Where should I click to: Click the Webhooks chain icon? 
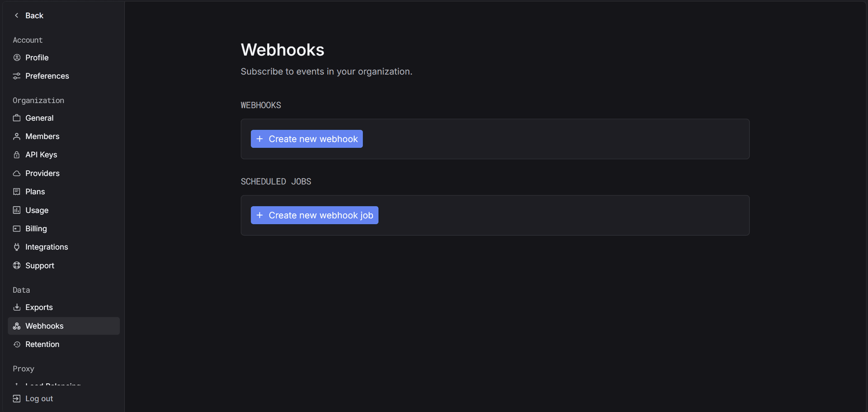tap(17, 326)
